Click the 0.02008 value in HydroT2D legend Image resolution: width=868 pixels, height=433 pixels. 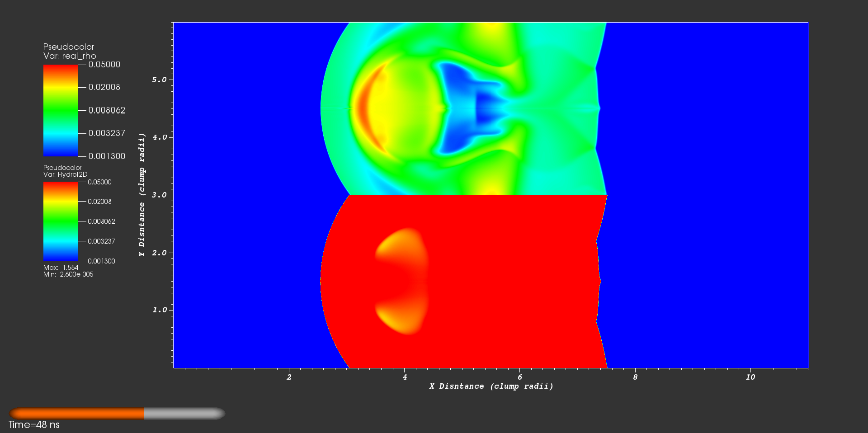(99, 202)
